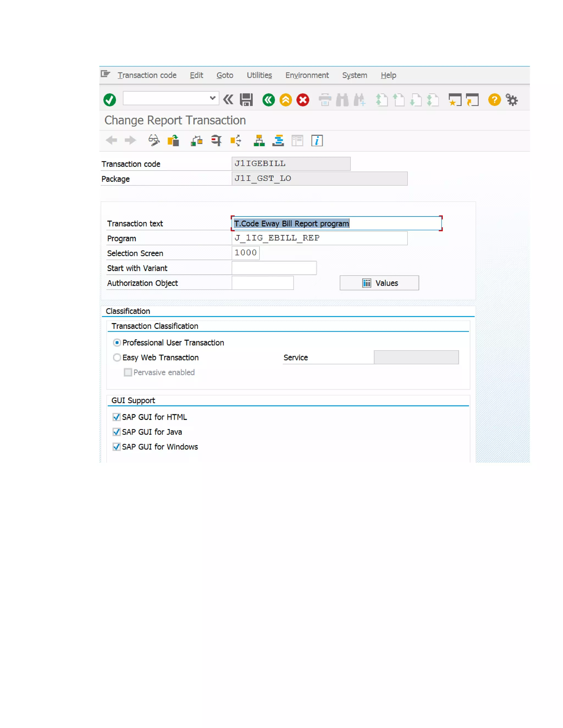
Task: Click the back arrow navigation icon
Action: pyautogui.click(x=111, y=140)
